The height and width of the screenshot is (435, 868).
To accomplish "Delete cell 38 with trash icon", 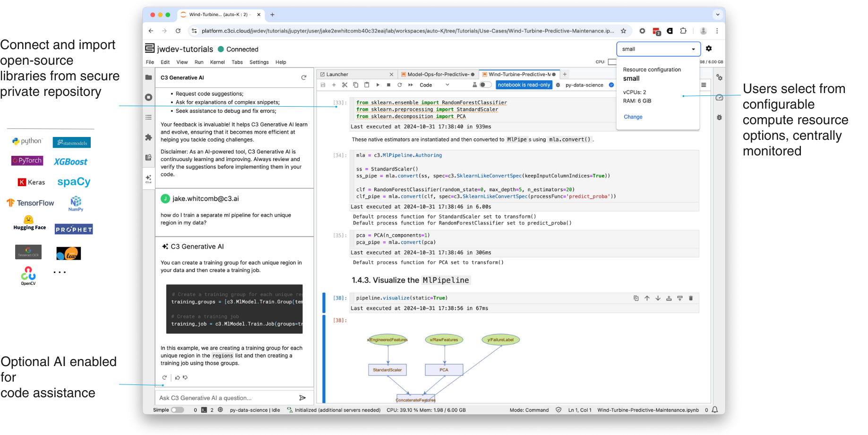I will click(691, 298).
